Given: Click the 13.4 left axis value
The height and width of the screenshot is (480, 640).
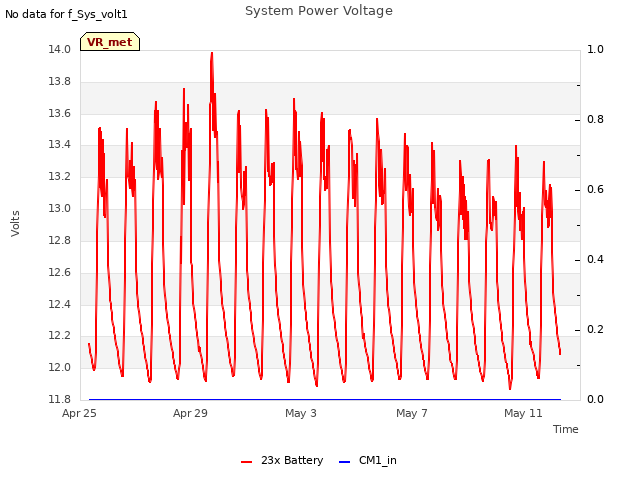Looking at the screenshot, I should [60, 144].
